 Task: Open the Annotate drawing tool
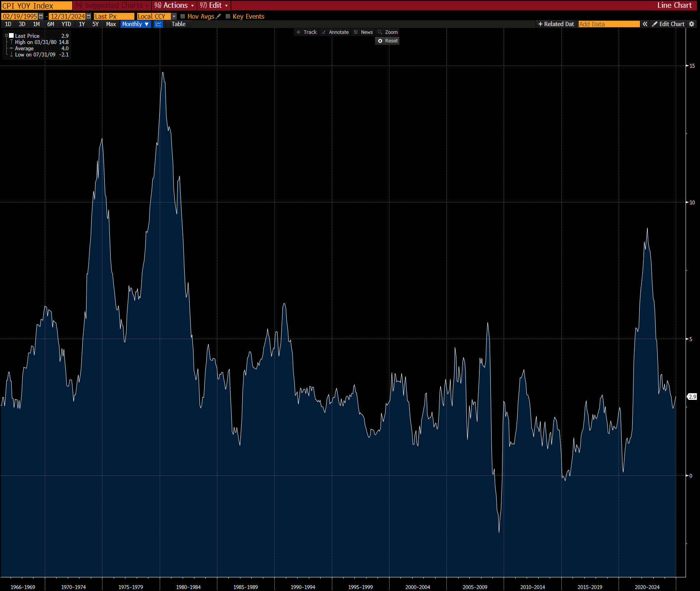[335, 32]
